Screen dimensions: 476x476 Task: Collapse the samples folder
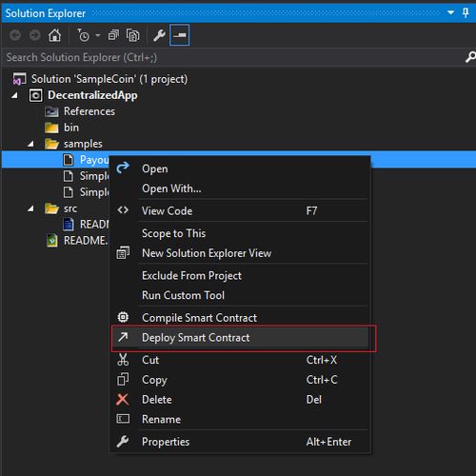(x=30, y=144)
